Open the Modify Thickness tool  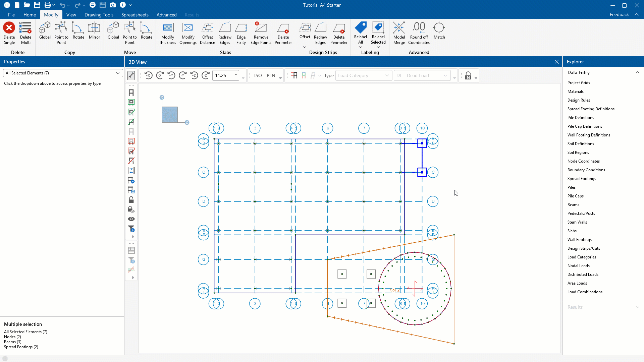(167, 33)
